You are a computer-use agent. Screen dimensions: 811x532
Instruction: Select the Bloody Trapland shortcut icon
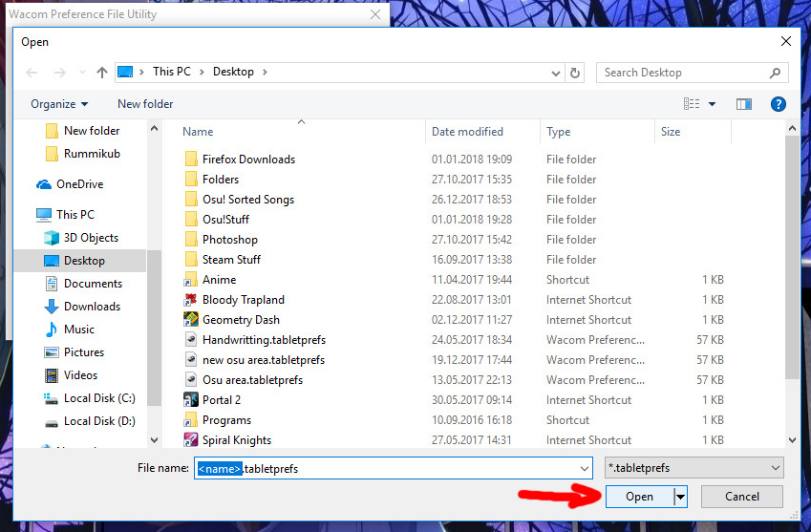(191, 299)
